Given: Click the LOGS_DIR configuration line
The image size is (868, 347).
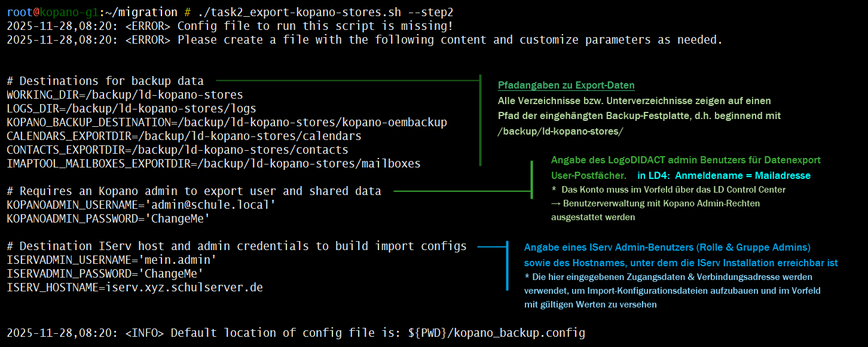Looking at the screenshot, I should click(132, 108).
